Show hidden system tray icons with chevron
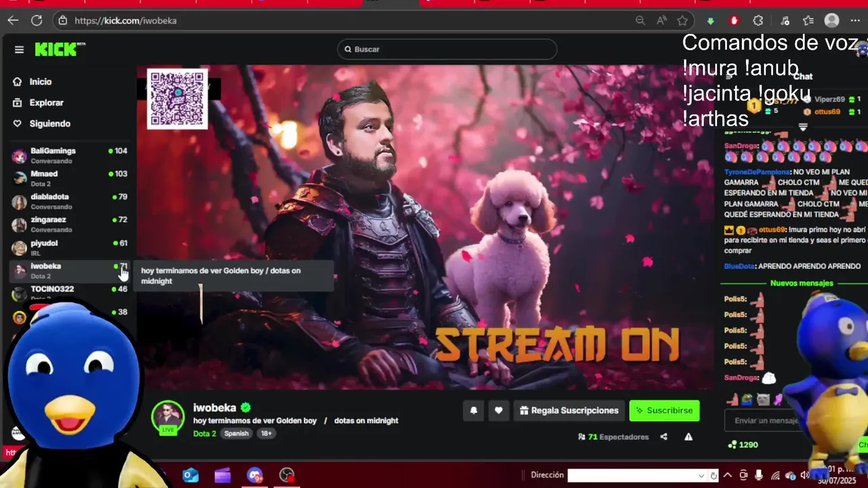Image resolution: width=868 pixels, height=488 pixels. pyautogui.click(x=728, y=475)
